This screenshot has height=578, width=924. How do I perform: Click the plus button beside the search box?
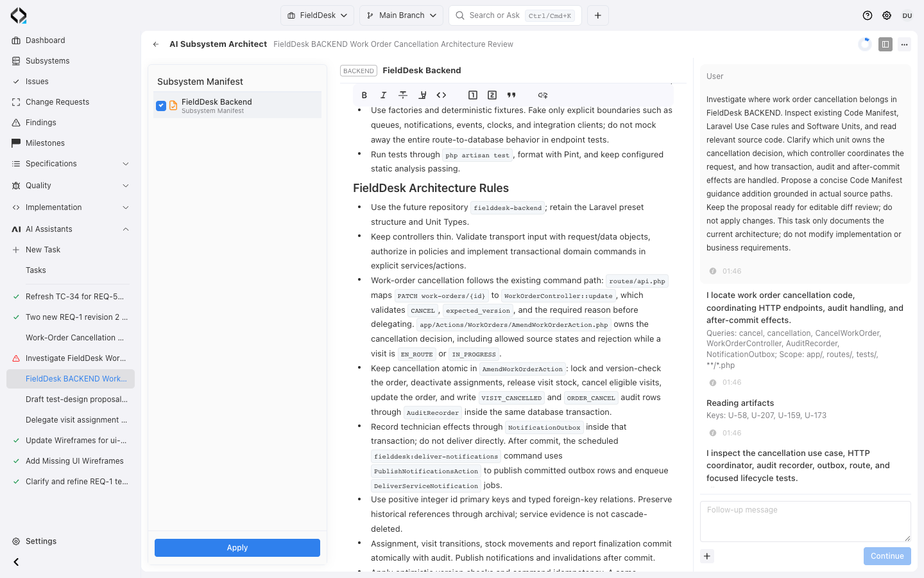pos(598,15)
